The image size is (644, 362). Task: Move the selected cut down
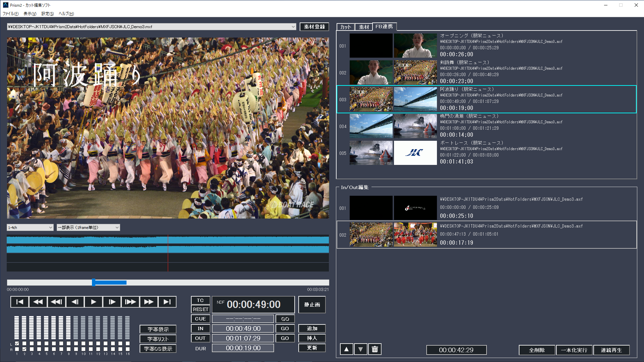[x=360, y=349]
